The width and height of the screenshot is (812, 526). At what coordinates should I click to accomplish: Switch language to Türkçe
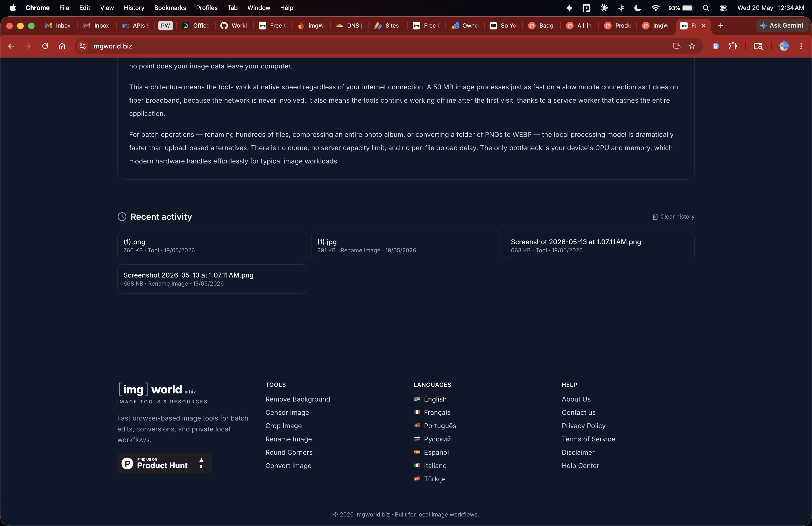(430, 479)
